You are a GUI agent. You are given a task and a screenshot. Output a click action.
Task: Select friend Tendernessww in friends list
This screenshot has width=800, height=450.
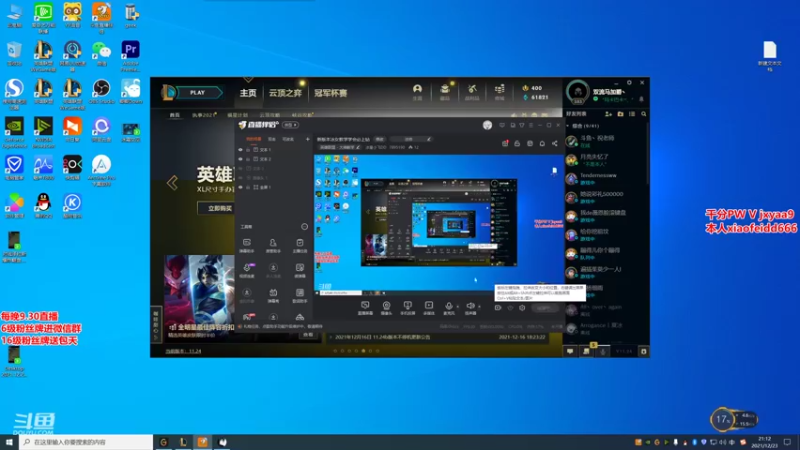click(606, 179)
